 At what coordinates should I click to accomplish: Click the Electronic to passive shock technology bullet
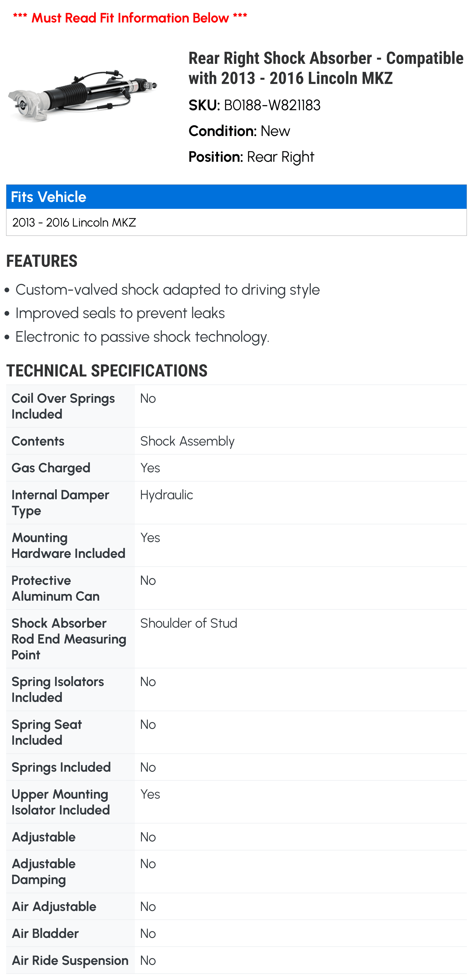(142, 337)
